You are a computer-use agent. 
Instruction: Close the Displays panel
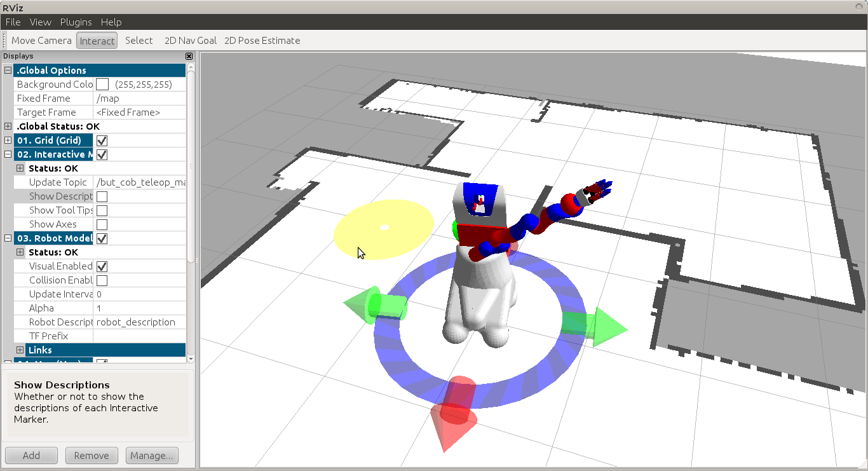(189, 57)
